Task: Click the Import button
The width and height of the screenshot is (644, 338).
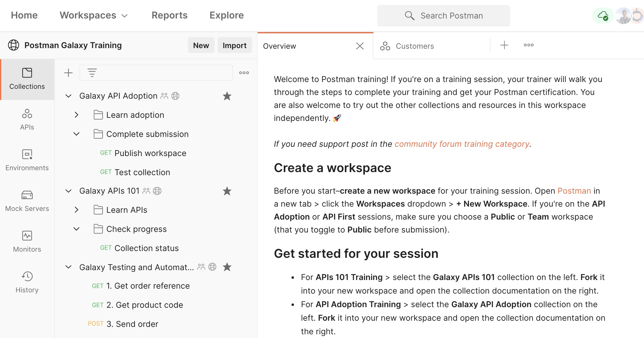Action: [x=234, y=45]
